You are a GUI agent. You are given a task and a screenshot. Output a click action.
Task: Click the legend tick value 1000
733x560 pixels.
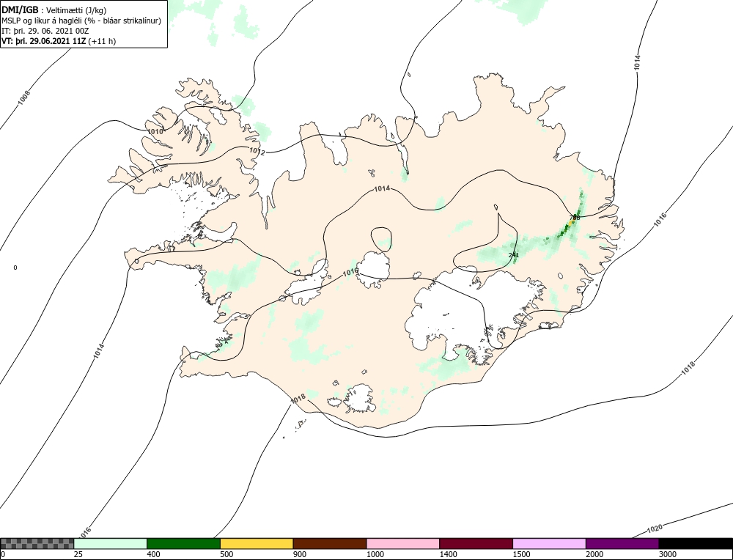(x=375, y=554)
